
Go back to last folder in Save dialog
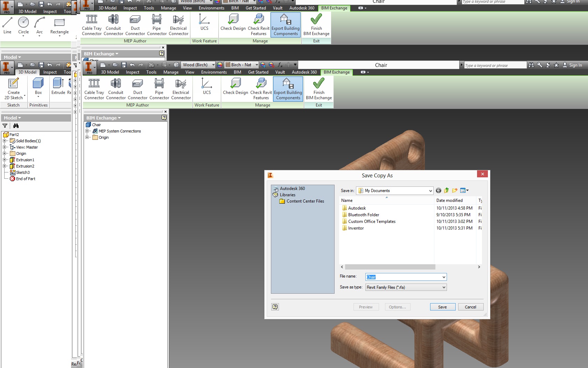(x=438, y=191)
